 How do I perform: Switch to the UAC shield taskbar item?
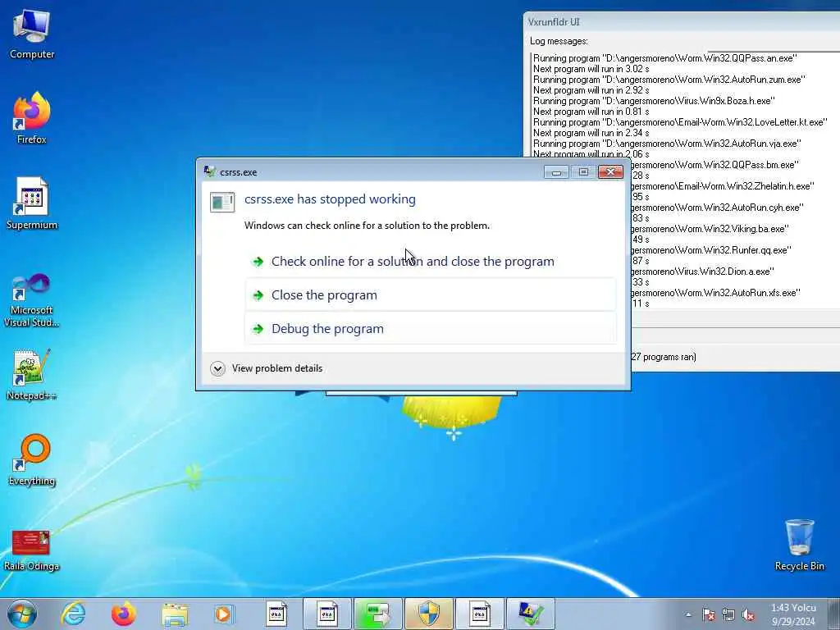(428, 614)
